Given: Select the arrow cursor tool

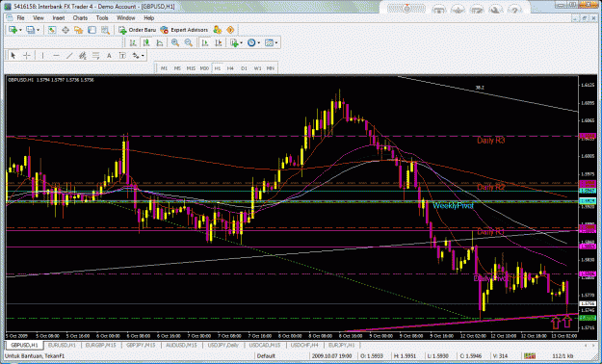Looking at the screenshot, I should click(13, 56).
